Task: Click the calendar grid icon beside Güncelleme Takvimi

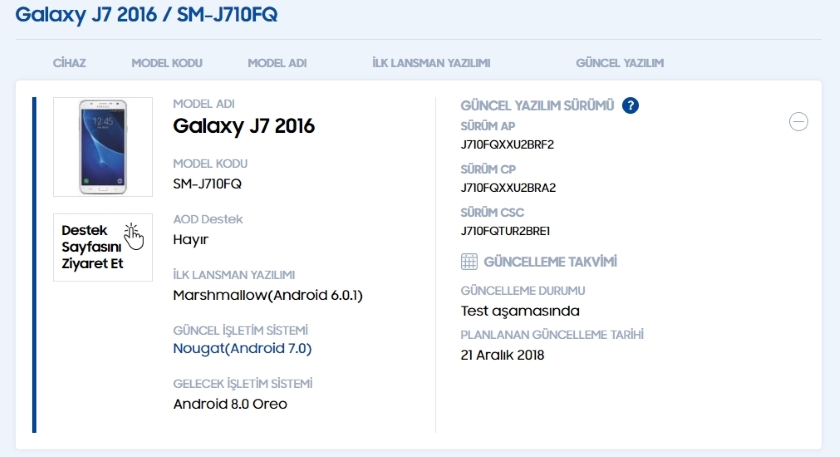Action: pos(469,261)
